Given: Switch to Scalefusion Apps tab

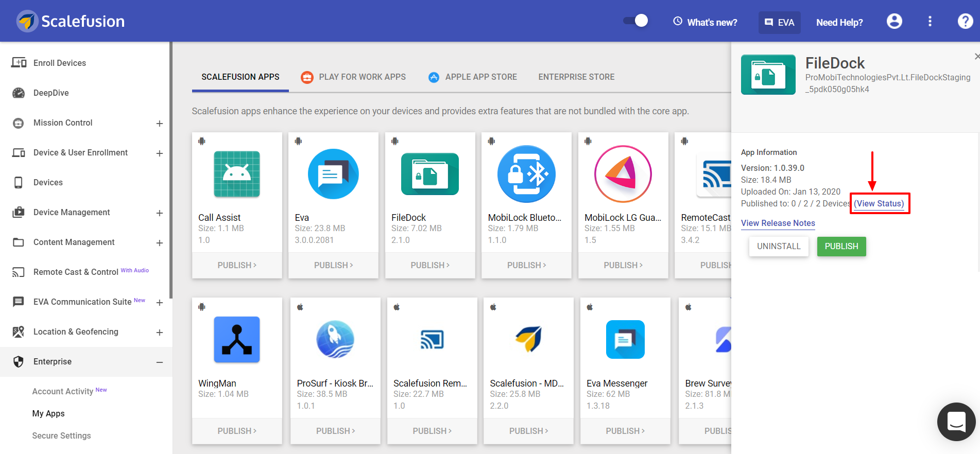Looking at the screenshot, I should pos(240,77).
